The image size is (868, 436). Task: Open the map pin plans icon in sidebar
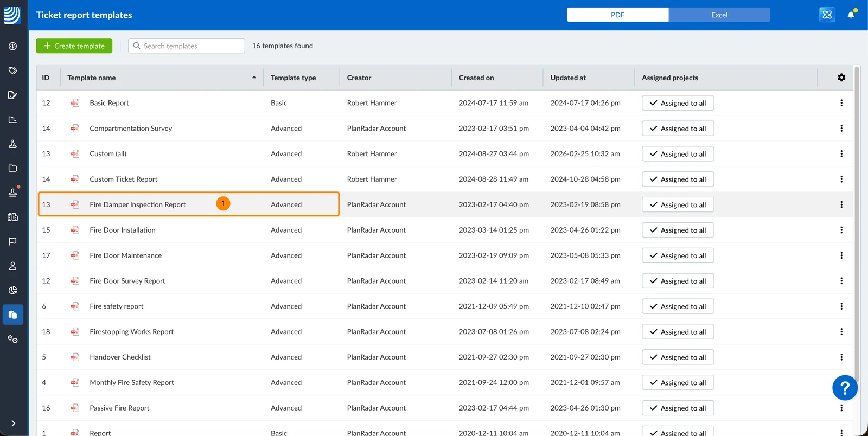(12, 144)
